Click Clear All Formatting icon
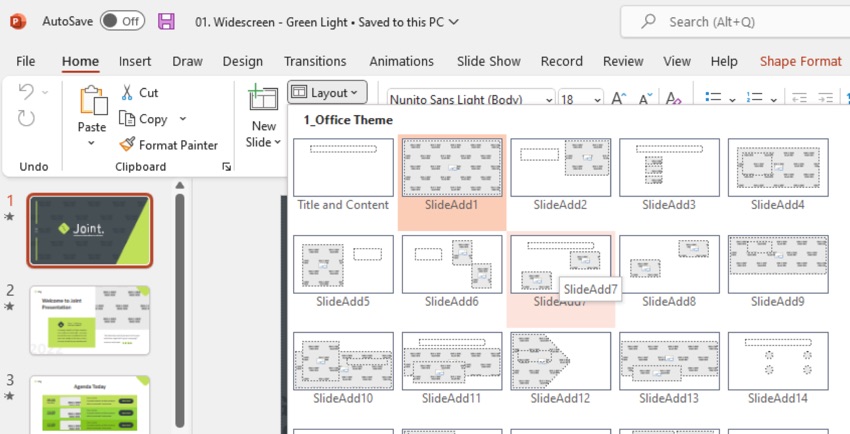The height and width of the screenshot is (434, 850). tap(673, 99)
